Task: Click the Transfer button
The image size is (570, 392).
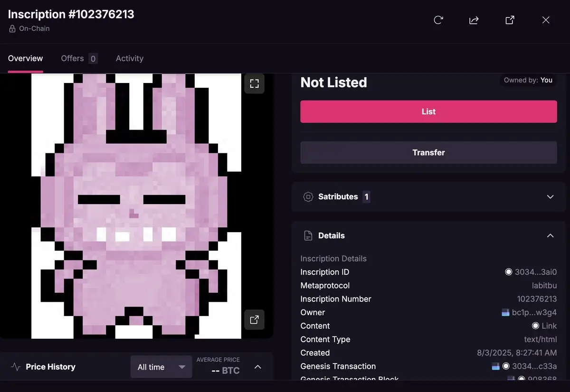Action: 428,152
